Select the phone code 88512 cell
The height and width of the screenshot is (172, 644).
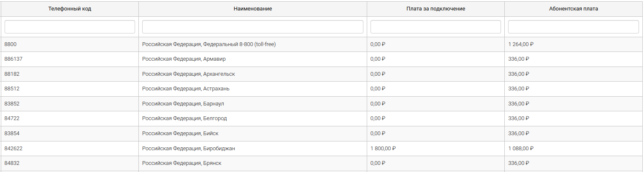12,89
